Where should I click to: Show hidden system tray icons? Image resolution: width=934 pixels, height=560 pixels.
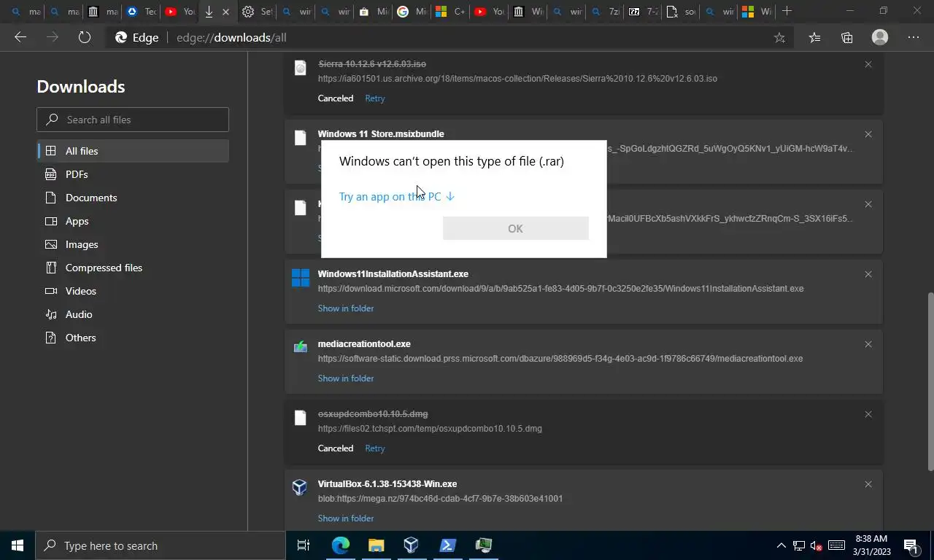click(x=781, y=545)
